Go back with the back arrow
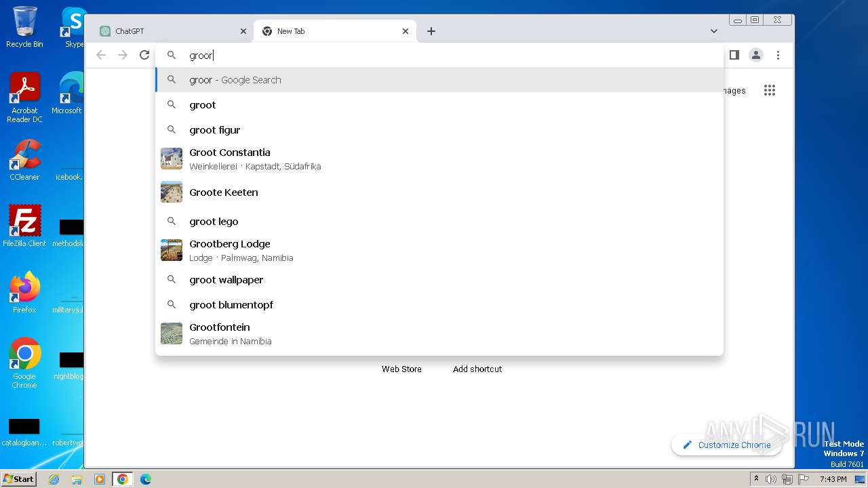This screenshot has width=868, height=488. click(x=101, y=55)
